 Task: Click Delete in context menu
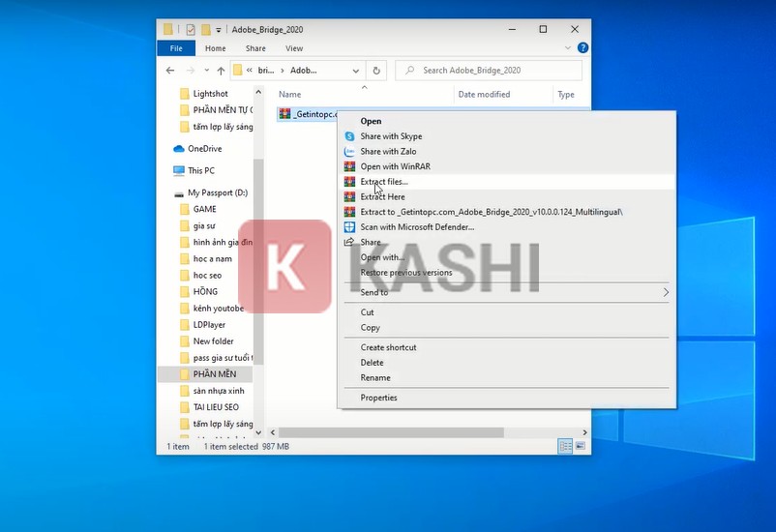507,363
